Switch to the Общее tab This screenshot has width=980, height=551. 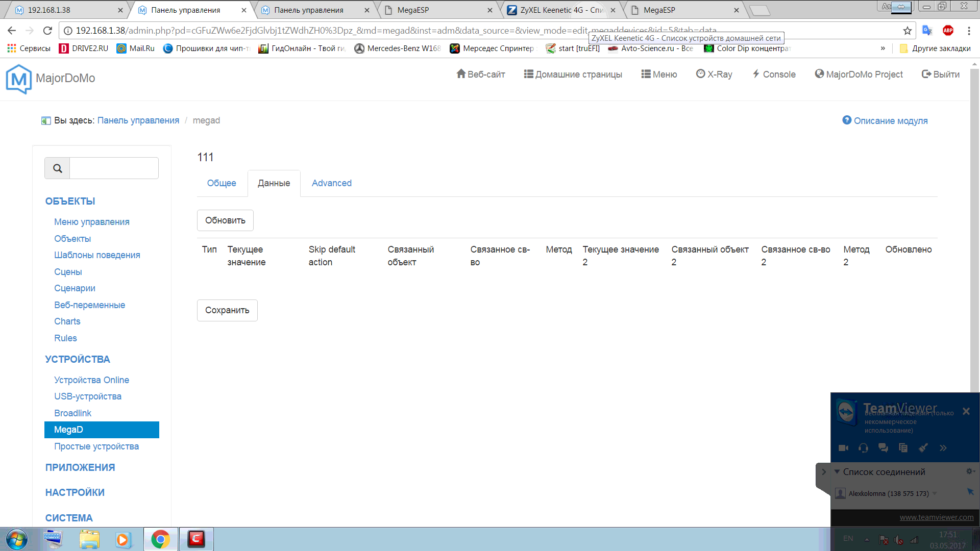[x=222, y=183]
